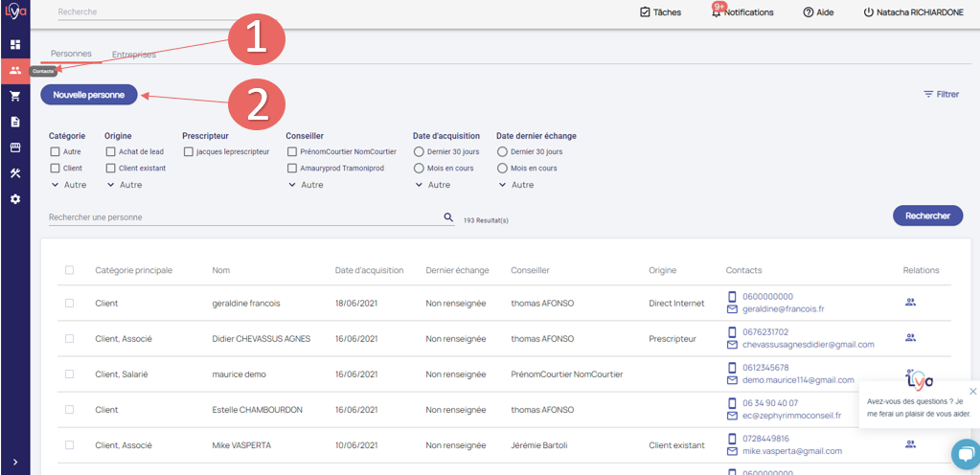Open the dashboard grid icon in sidebar
This screenshot has height=475, width=980.
[x=14, y=44]
